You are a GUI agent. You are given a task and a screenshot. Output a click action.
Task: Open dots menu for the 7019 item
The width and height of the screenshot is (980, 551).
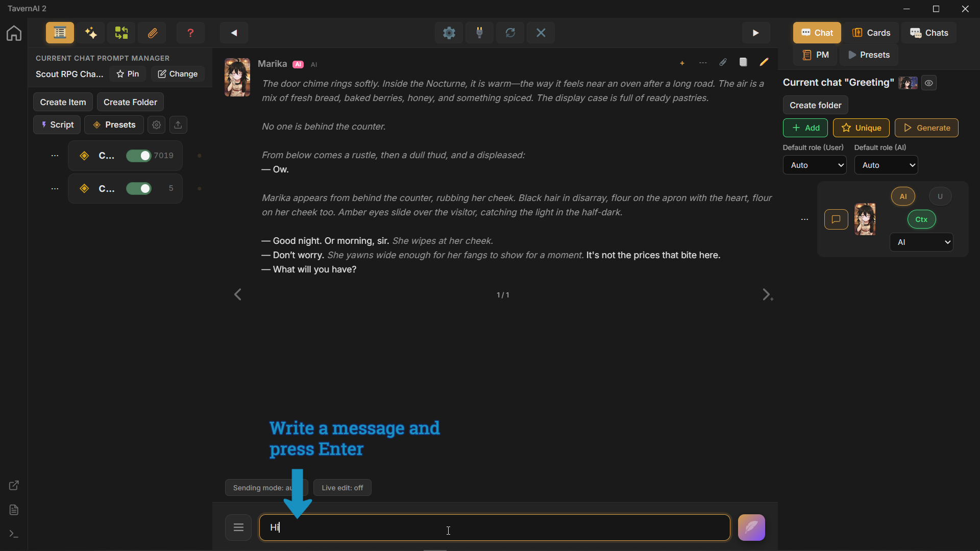55,156
